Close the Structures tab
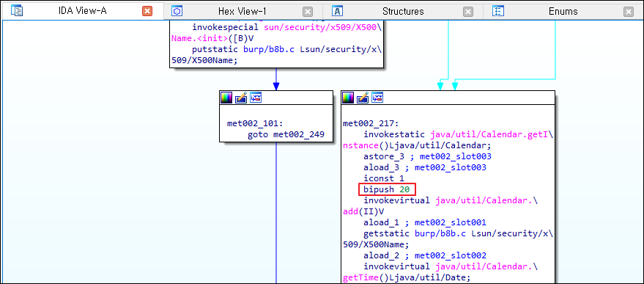The image size is (644, 284). pos(468,12)
